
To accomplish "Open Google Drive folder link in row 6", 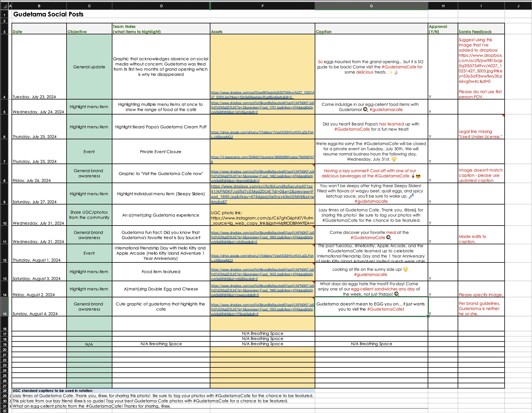I will pyautogui.click(x=262, y=134).
